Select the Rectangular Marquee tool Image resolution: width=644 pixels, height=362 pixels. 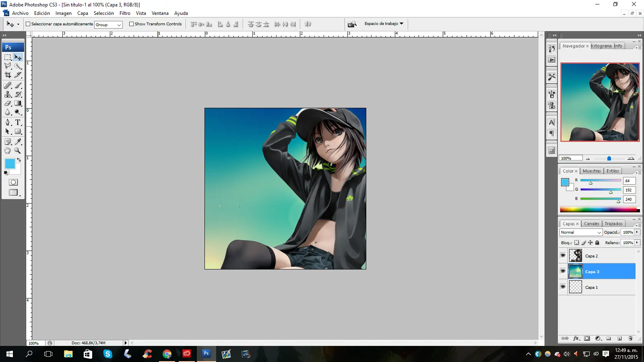click(8, 58)
